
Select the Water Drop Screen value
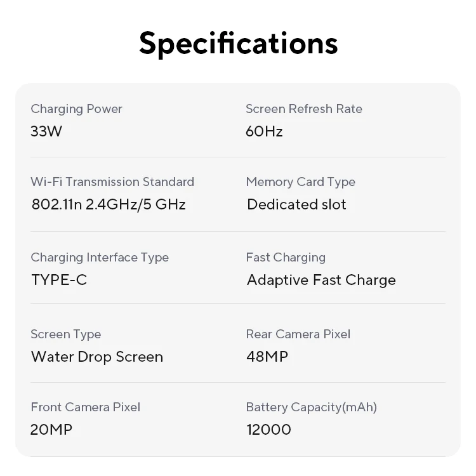click(x=97, y=357)
